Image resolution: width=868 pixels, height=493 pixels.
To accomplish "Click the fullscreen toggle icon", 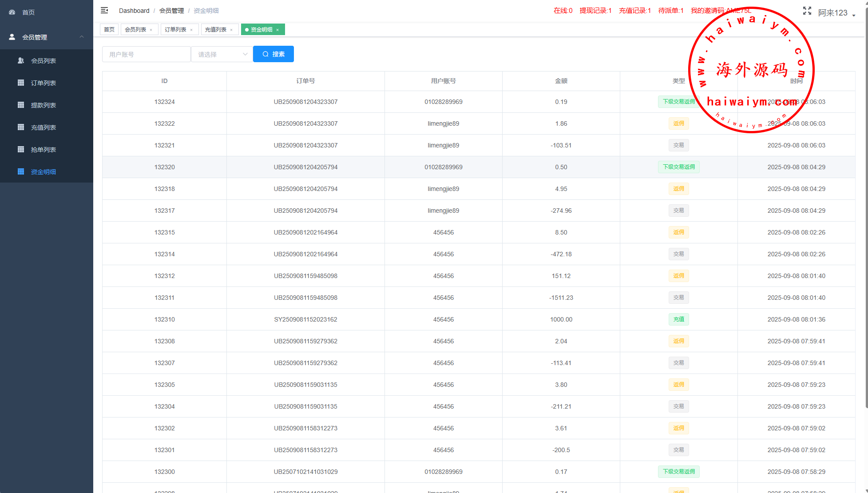I will [807, 11].
